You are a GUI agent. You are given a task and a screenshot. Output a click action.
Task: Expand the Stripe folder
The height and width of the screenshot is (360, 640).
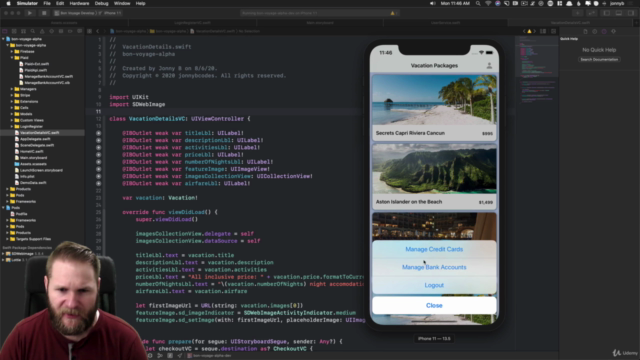pyautogui.click(x=12, y=95)
